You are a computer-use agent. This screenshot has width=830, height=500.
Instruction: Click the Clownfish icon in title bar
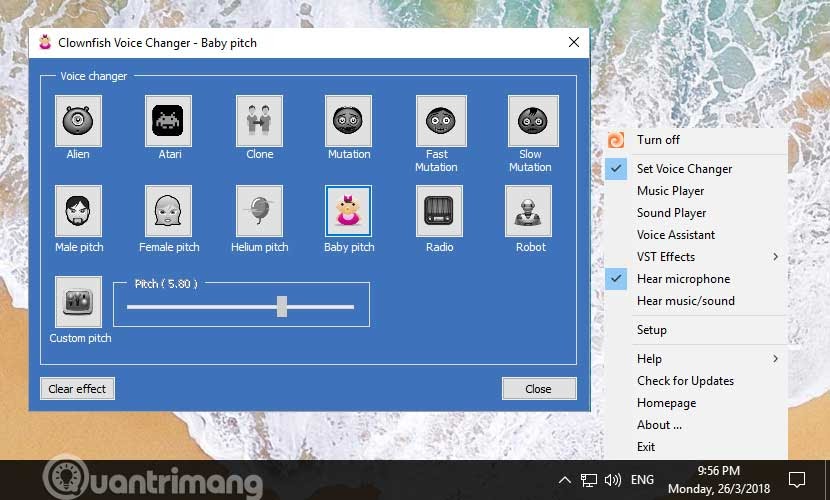coord(46,42)
